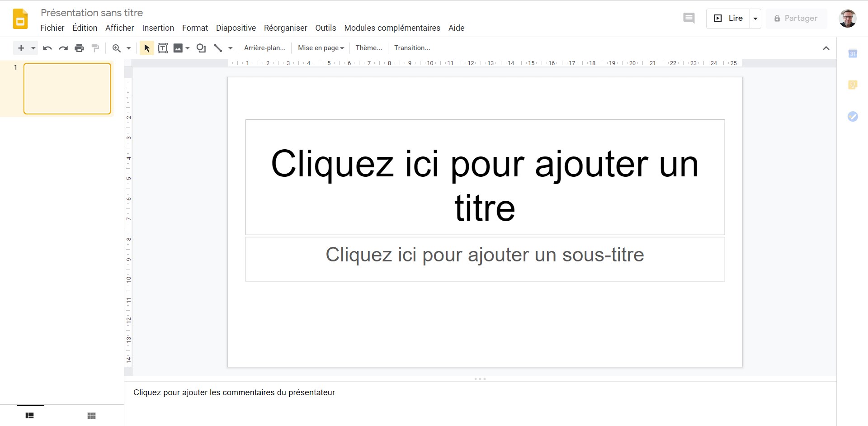Print the presentation
The height and width of the screenshot is (426, 868).
click(79, 48)
